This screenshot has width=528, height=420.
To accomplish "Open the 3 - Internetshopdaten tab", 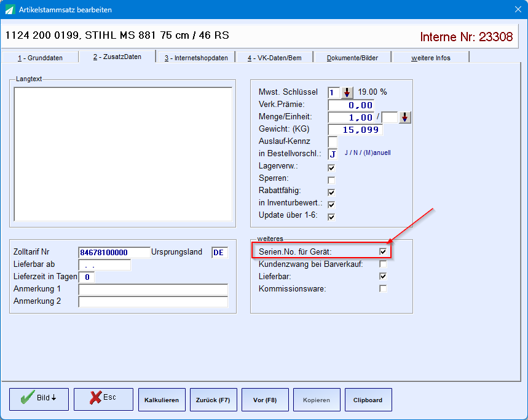I will (196, 58).
